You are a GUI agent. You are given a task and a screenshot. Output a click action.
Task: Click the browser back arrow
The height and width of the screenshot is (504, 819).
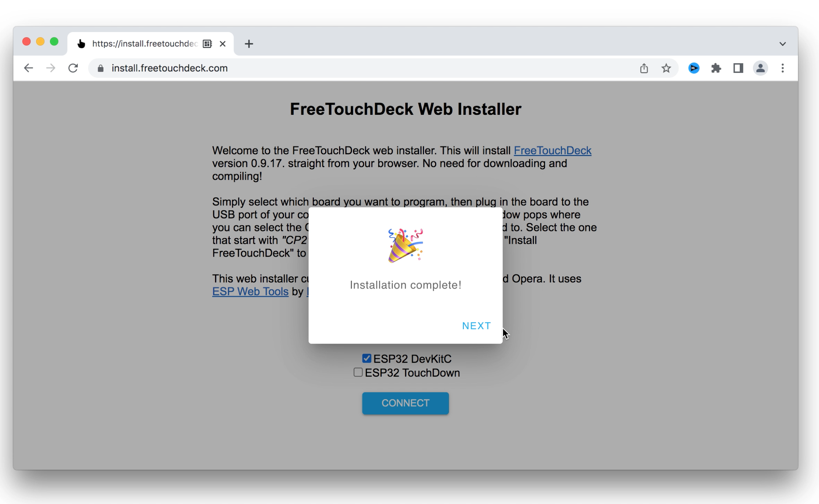[28, 68]
